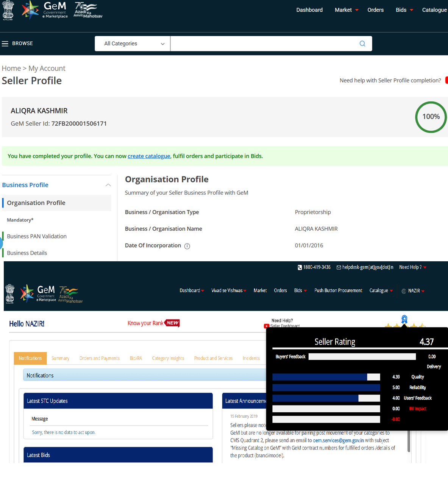The image size is (448, 493).
Task: Click the Azadi Ka Amrit Mahotsav logo in dashboard header
Action: pyautogui.click(x=70, y=295)
